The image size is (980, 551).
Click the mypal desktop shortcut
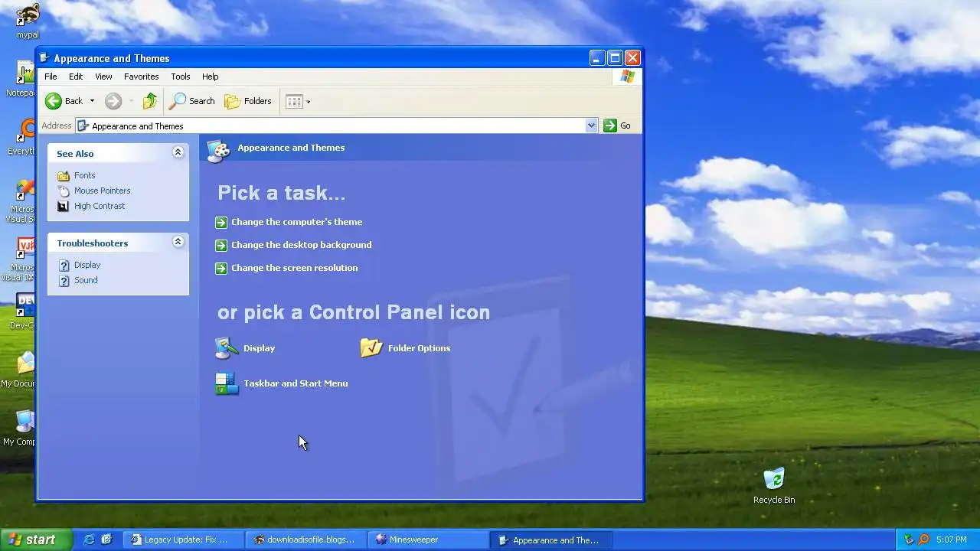pyautogui.click(x=28, y=21)
